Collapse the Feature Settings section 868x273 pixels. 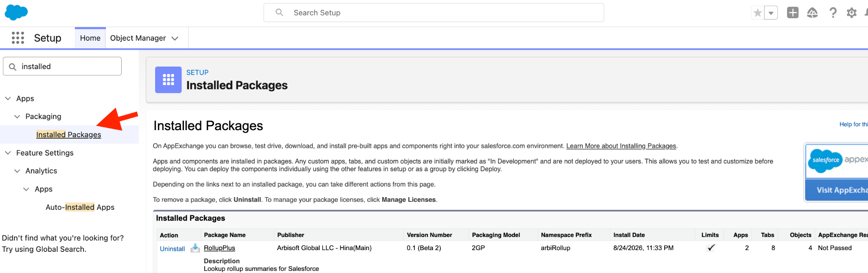click(x=8, y=153)
